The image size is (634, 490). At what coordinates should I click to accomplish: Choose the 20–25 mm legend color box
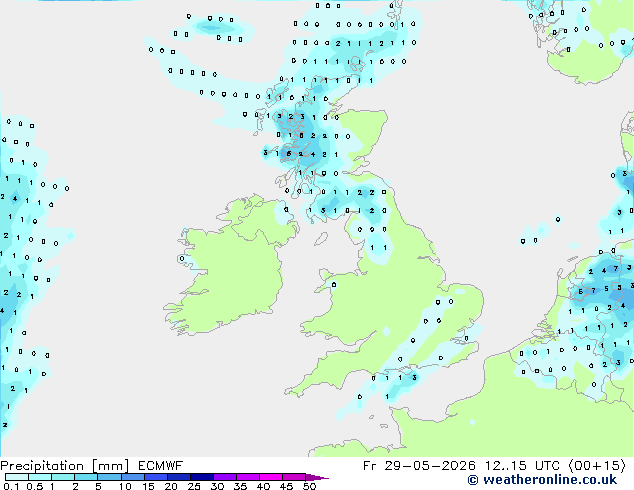click(178, 477)
